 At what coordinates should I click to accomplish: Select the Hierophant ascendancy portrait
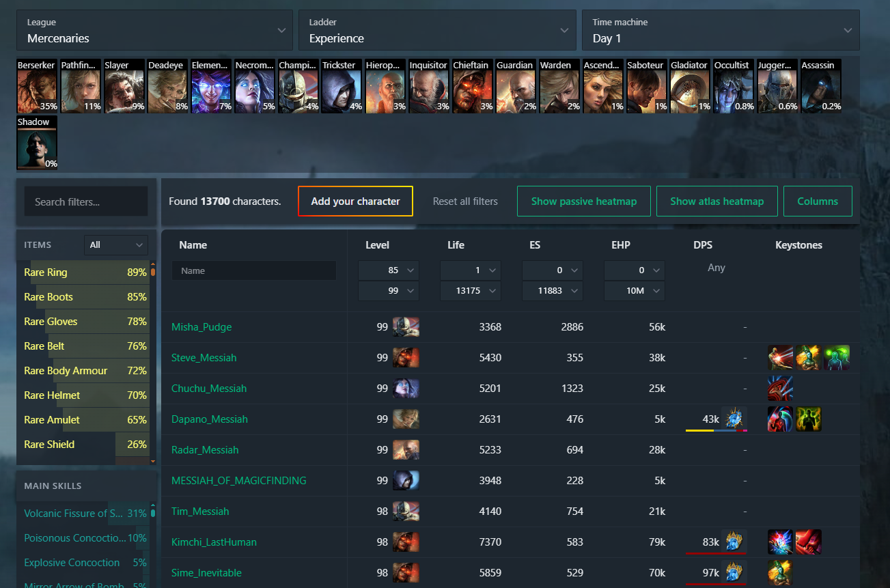386,86
